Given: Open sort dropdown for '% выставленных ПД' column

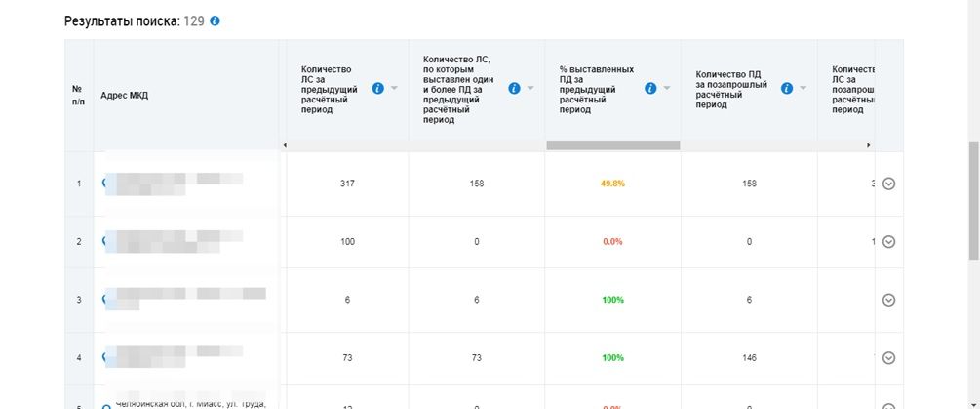Looking at the screenshot, I should click(667, 89).
